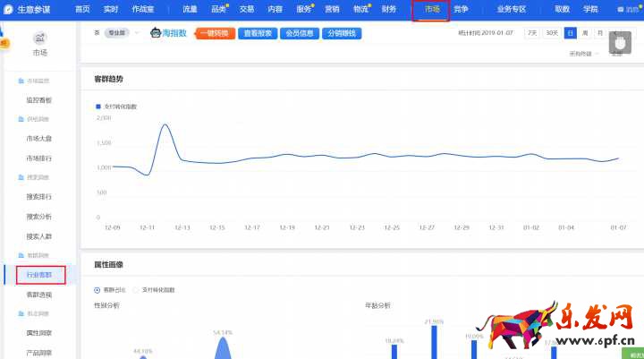Select the 支付转化指数 radio button
The image size is (644, 359).
(x=136, y=290)
